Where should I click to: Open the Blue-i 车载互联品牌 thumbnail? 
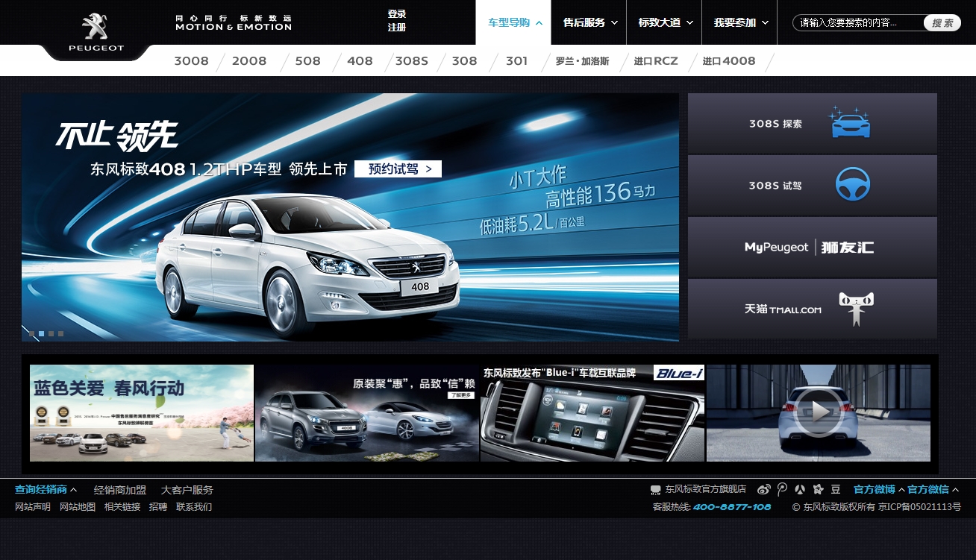592,413
